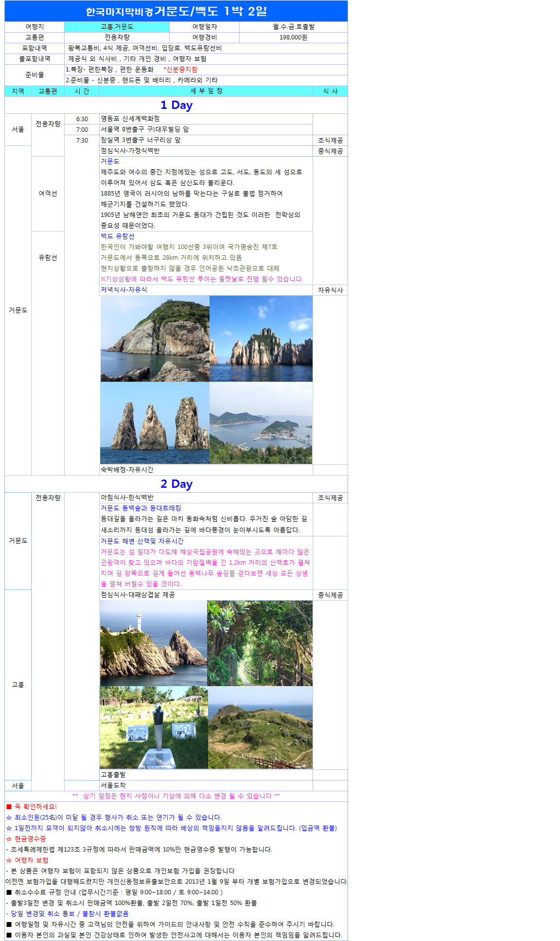Select the line starting '1885년 영국이 러시아의'
The width and height of the screenshot is (560, 941).
pos(192,194)
